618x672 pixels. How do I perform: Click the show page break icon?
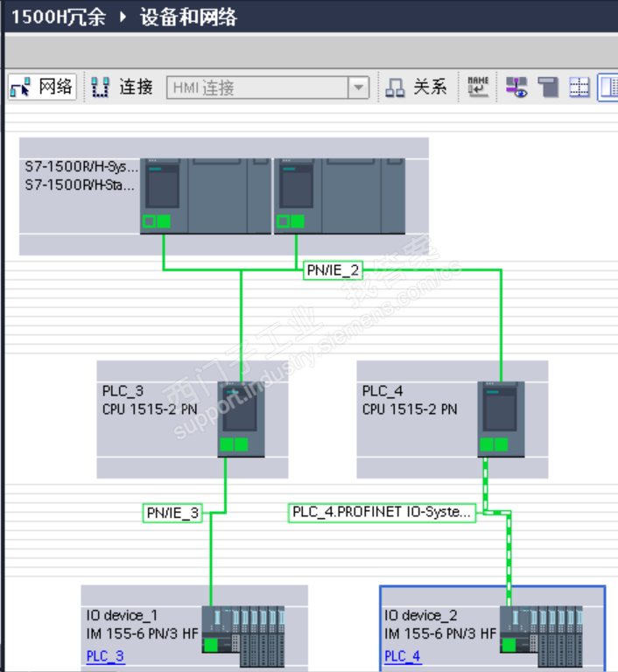548,87
